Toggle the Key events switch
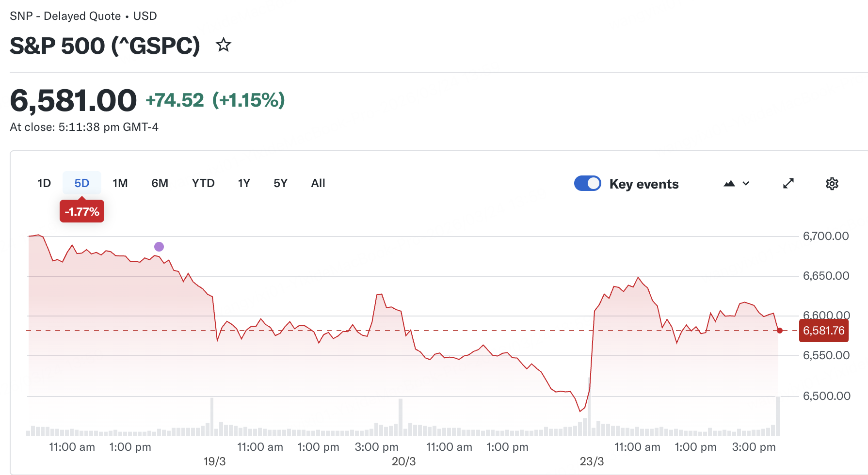 pos(588,184)
